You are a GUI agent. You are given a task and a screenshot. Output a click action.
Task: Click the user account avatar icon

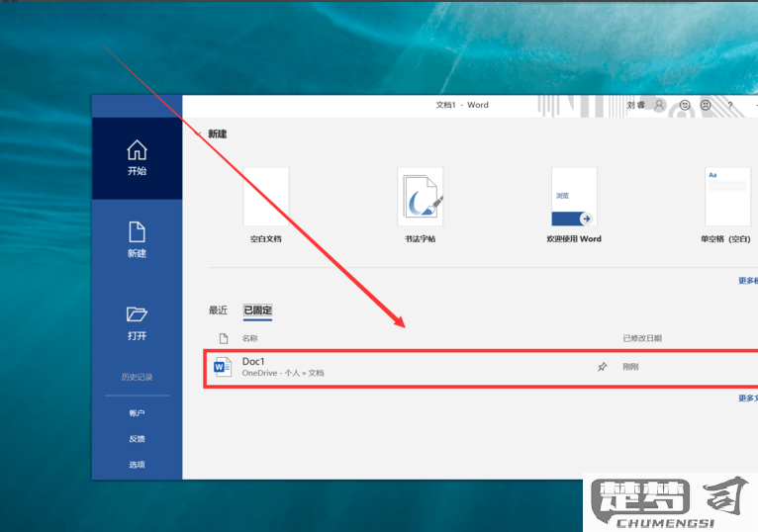click(x=659, y=105)
